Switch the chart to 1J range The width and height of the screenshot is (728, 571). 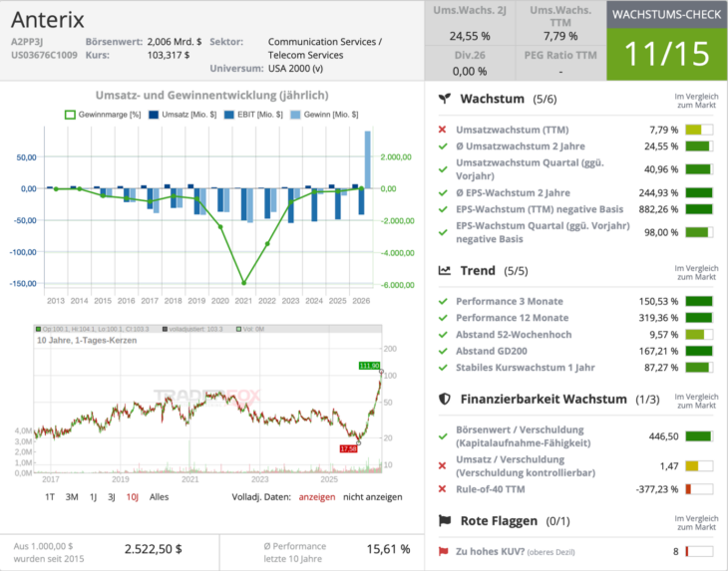click(93, 497)
